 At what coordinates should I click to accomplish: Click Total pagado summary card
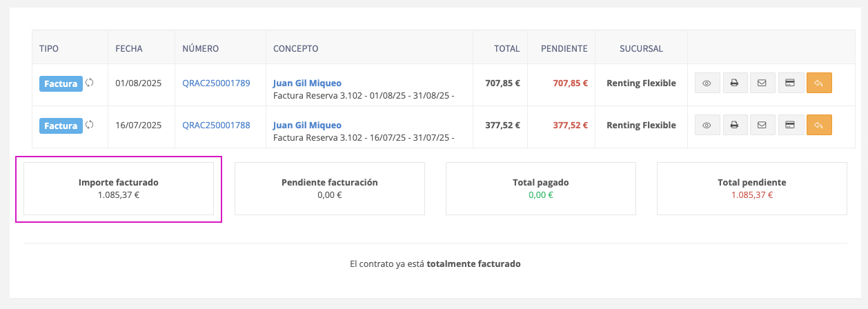[x=541, y=189]
